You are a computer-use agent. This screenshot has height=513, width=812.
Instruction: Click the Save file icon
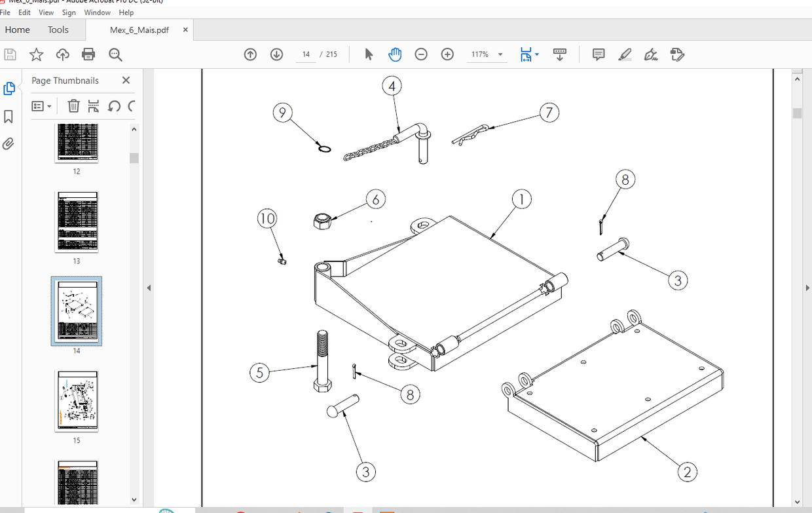(x=10, y=55)
